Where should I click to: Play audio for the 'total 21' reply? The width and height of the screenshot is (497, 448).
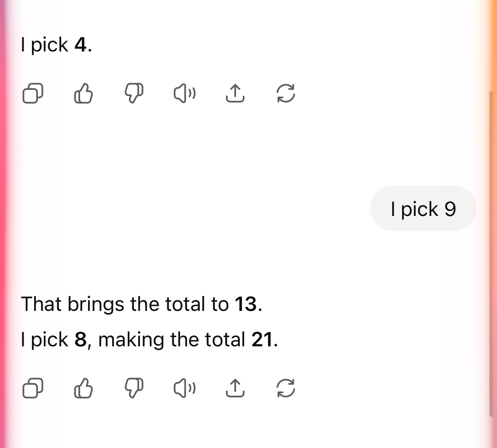pos(185,388)
